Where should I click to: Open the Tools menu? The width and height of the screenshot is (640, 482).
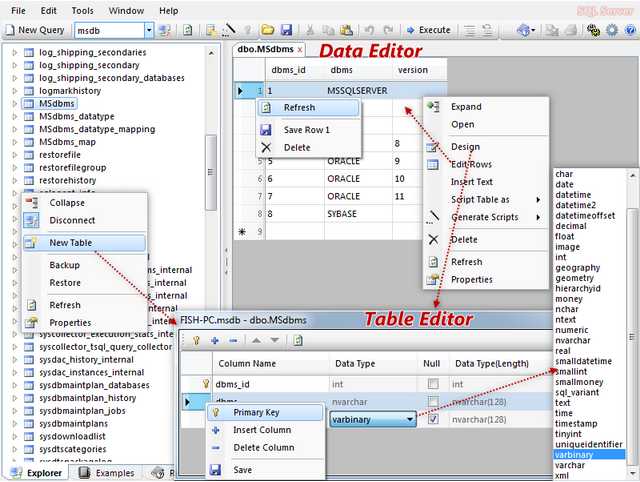(x=82, y=11)
